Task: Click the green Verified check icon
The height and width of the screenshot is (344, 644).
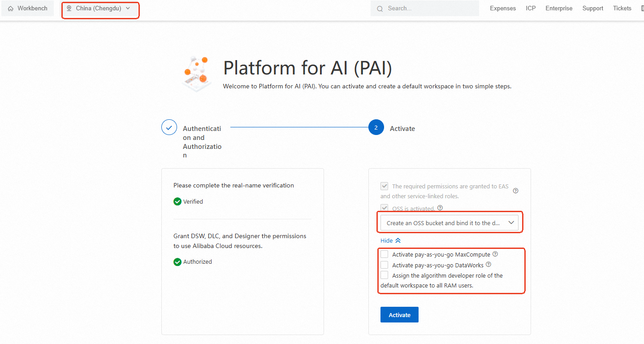Action: (177, 202)
